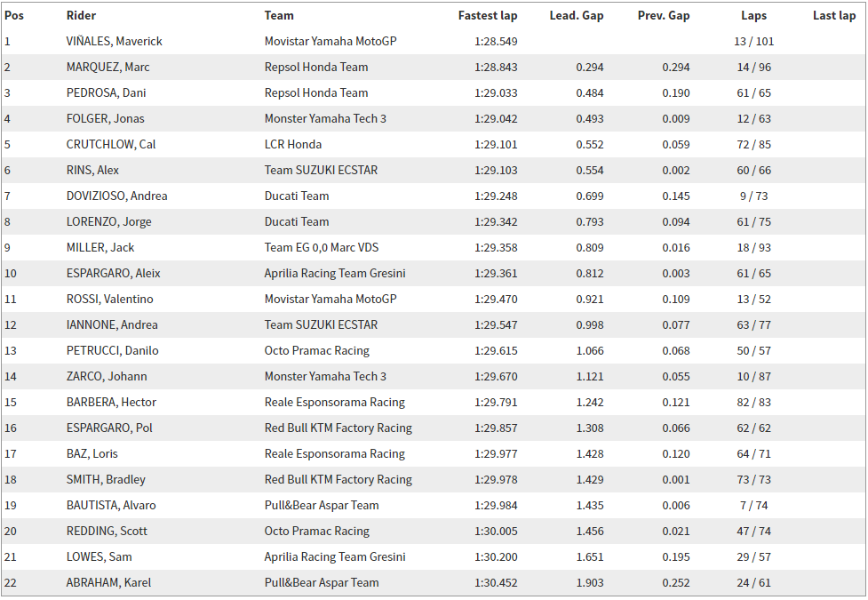Select rider ROSSI, Valentino
The width and height of the screenshot is (868, 600).
click(109, 300)
